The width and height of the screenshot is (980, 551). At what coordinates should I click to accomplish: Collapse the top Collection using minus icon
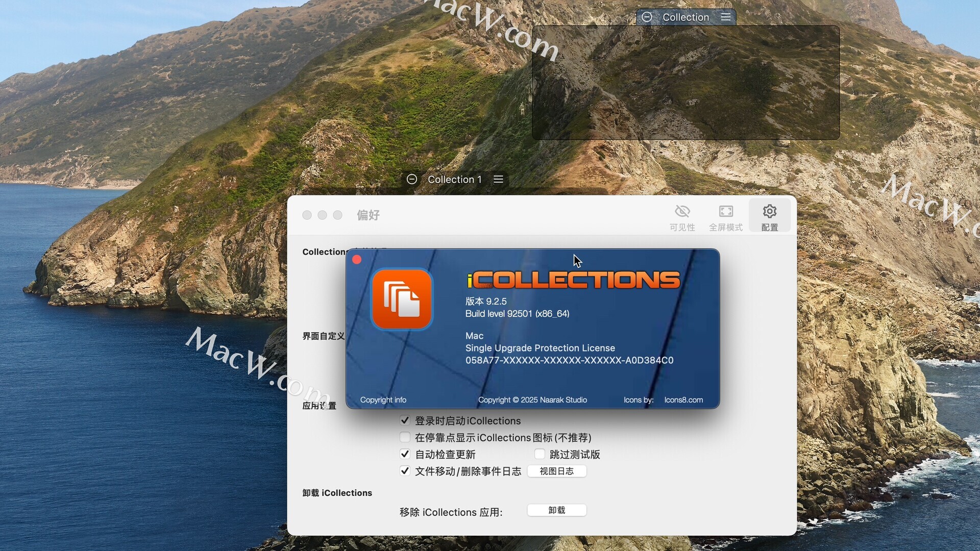[x=647, y=17]
